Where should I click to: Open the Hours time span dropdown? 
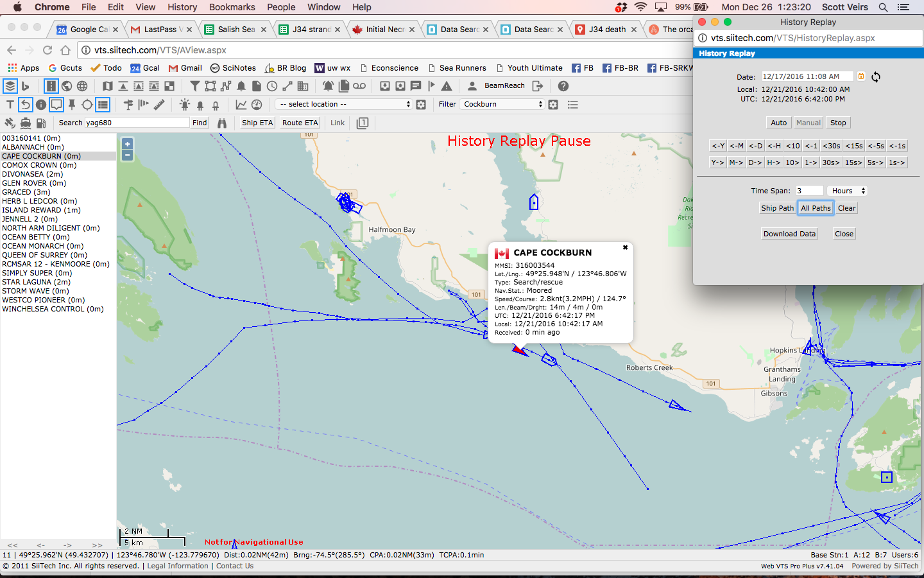point(848,191)
